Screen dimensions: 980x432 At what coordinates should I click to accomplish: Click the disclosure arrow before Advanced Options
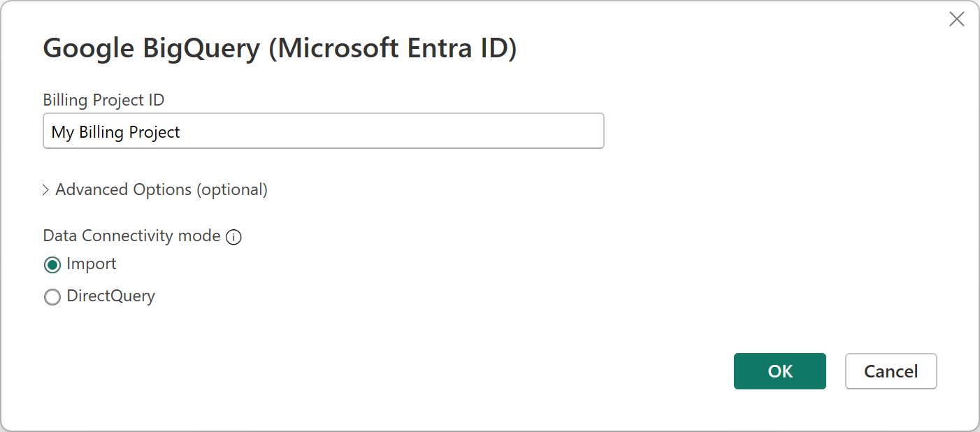point(45,189)
